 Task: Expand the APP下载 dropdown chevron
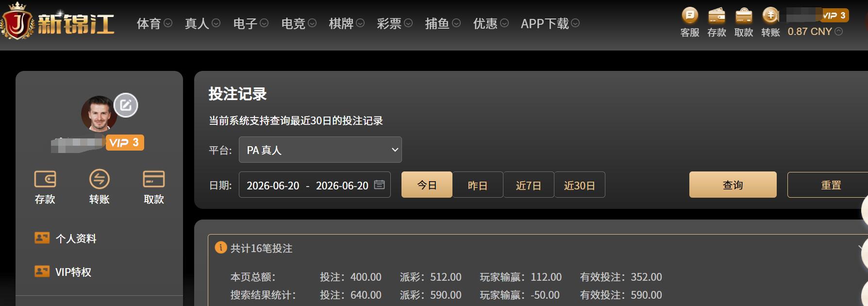coord(575,23)
